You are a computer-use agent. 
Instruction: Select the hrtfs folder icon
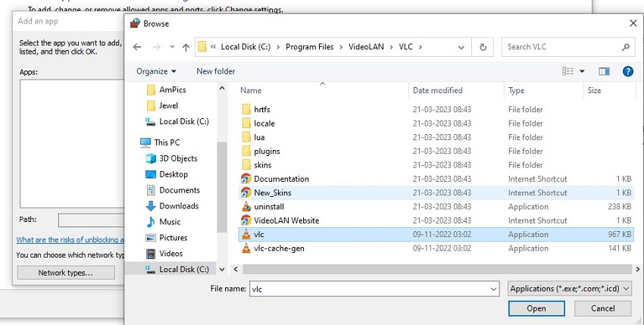pyautogui.click(x=246, y=109)
